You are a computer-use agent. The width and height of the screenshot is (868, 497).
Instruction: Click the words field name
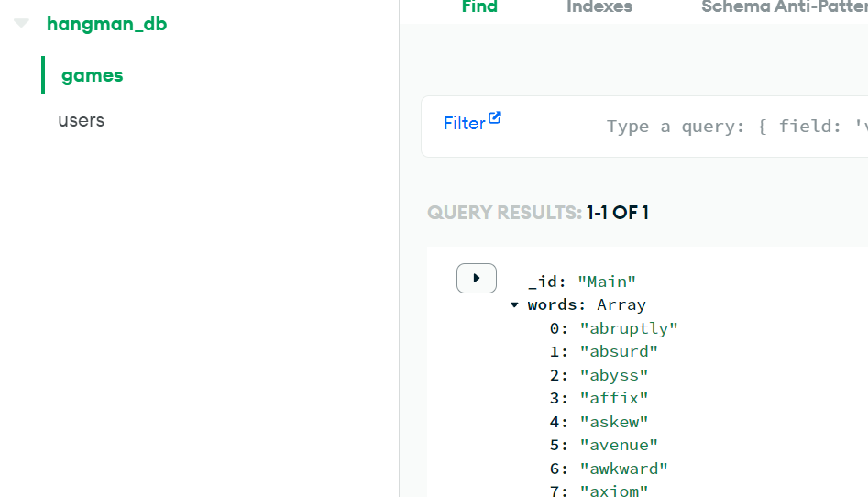pyautogui.click(x=554, y=304)
